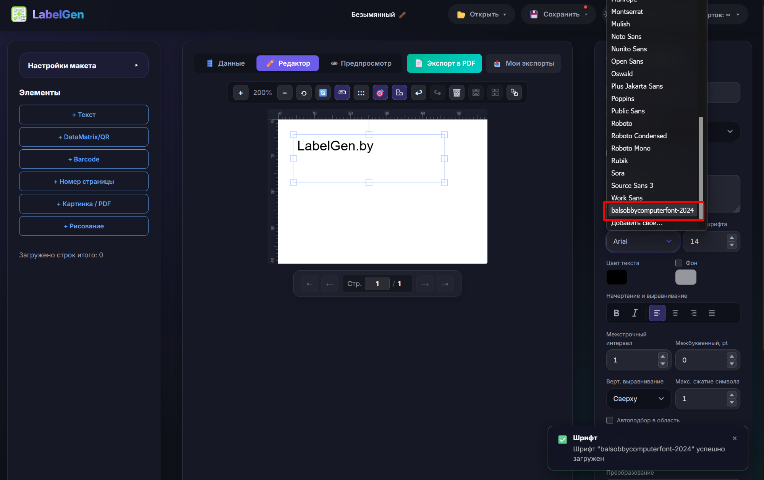
Task: Click the zoom out minus icon
Action: point(285,93)
